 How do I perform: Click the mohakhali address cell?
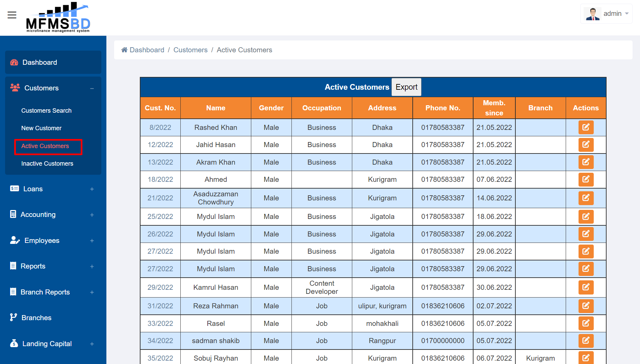[382, 324]
